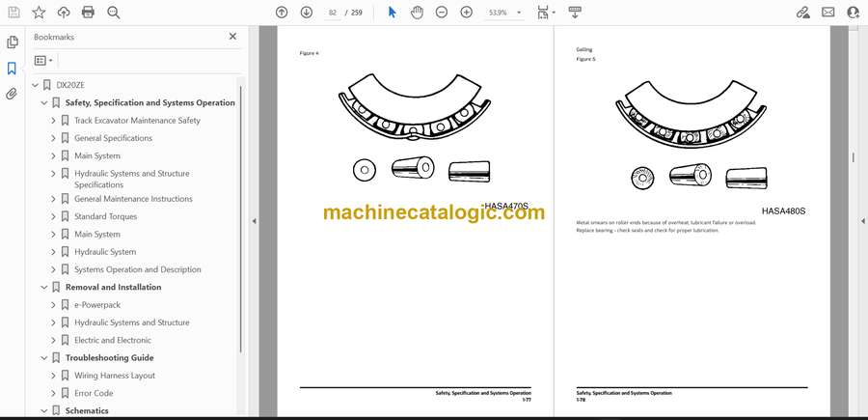Click the Print file icon
This screenshot has width=868, height=420.
[89, 13]
